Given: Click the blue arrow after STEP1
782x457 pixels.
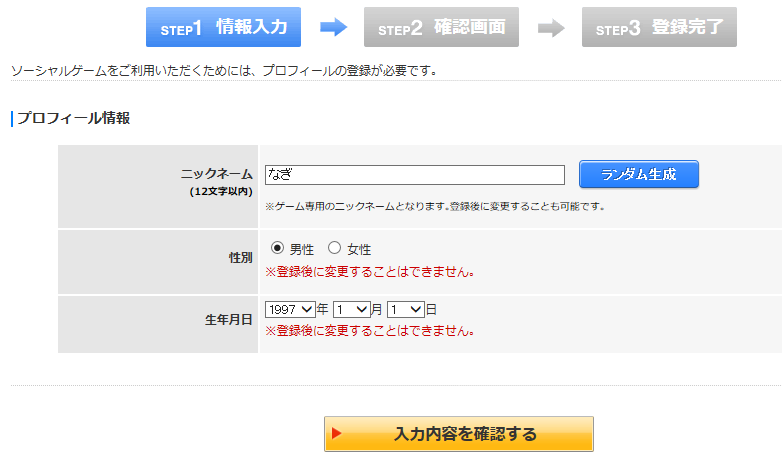Looking at the screenshot, I should [333, 28].
